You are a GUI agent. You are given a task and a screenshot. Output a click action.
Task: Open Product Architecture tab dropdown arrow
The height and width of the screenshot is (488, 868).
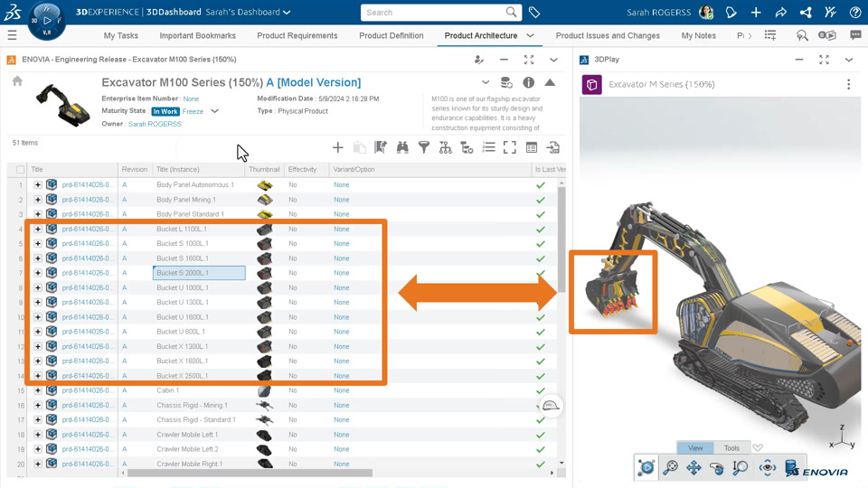pyautogui.click(x=530, y=35)
